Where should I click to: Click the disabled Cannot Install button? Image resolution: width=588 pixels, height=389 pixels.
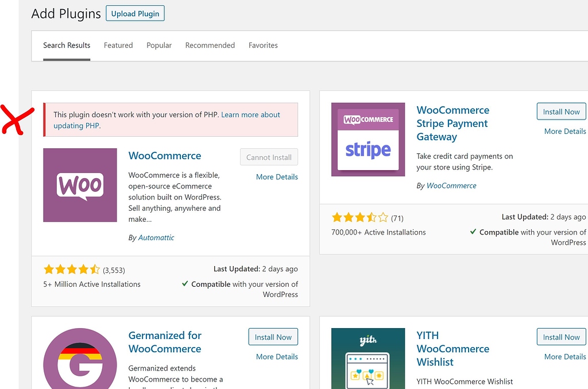tap(269, 156)
